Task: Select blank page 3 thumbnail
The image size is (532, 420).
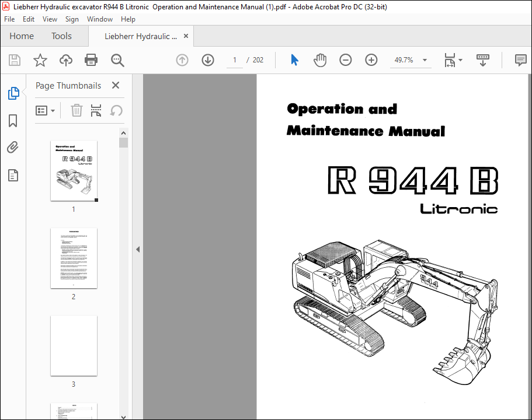Action: tap(74, 346)
